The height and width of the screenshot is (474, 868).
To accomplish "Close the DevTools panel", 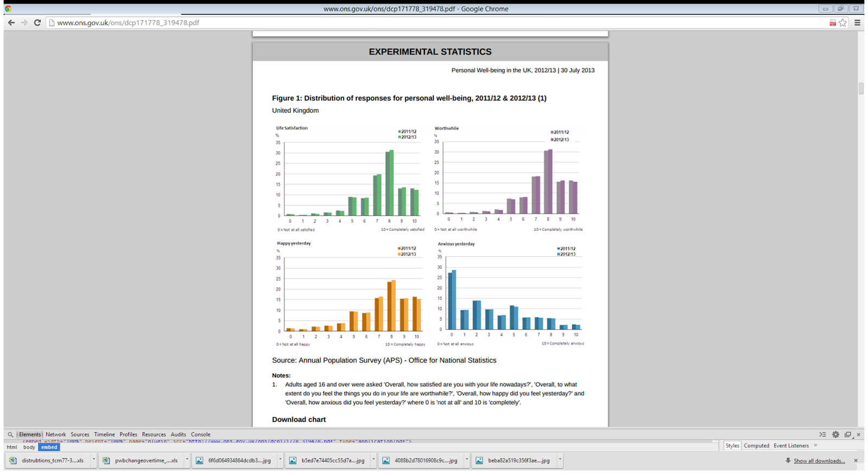I will click(x=858, y=434).
